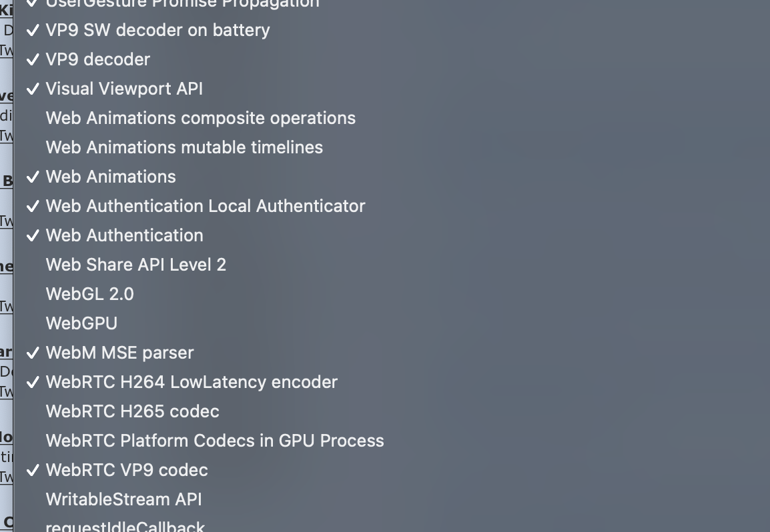Toggle the Web Authentication item

[124, 235]
